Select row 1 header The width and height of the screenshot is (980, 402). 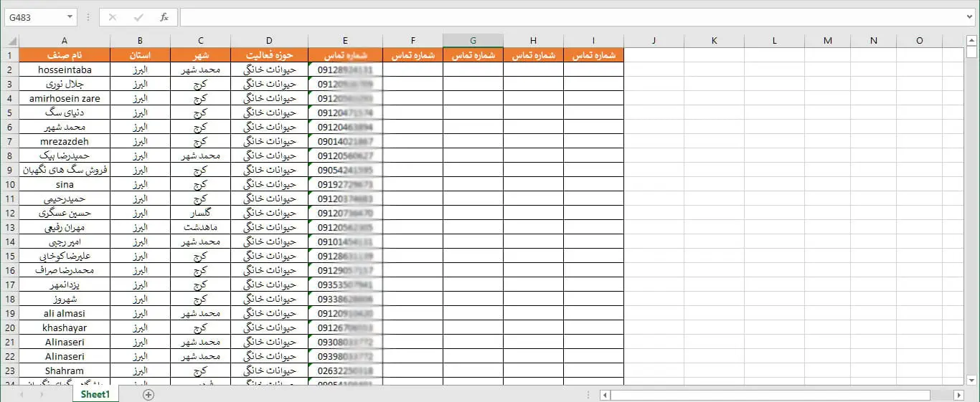[x=10, y=55]
